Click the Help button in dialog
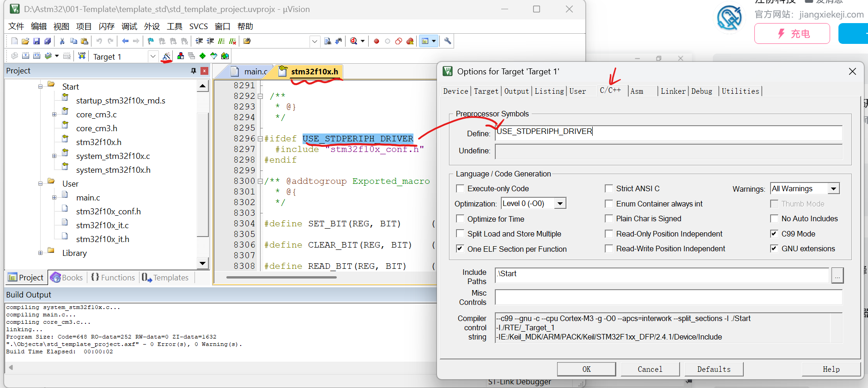This screenshot has width=868, height=388. pyautogui.click(x=831, y=369)
